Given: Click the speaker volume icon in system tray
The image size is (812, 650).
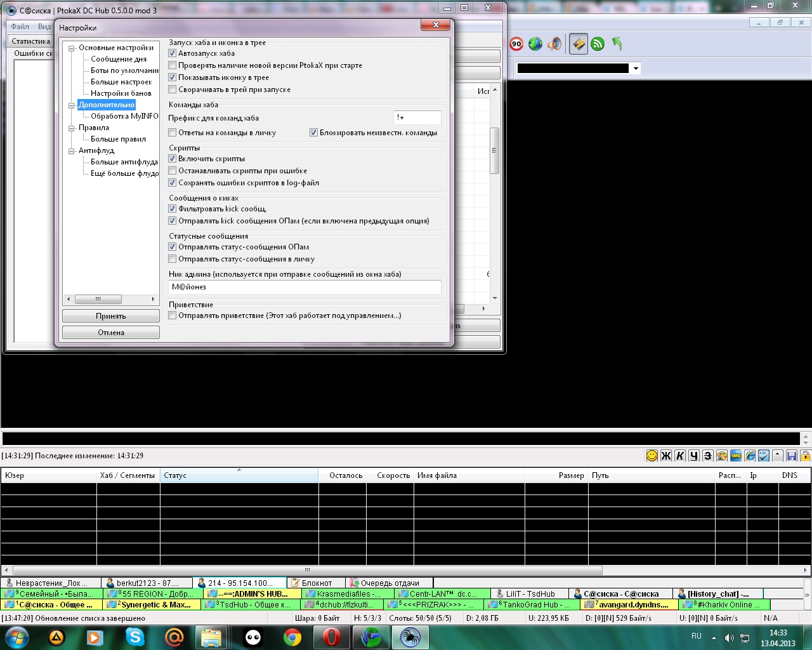Looking at the screenshot, I should pyautogui.click(x=729, y=637).
